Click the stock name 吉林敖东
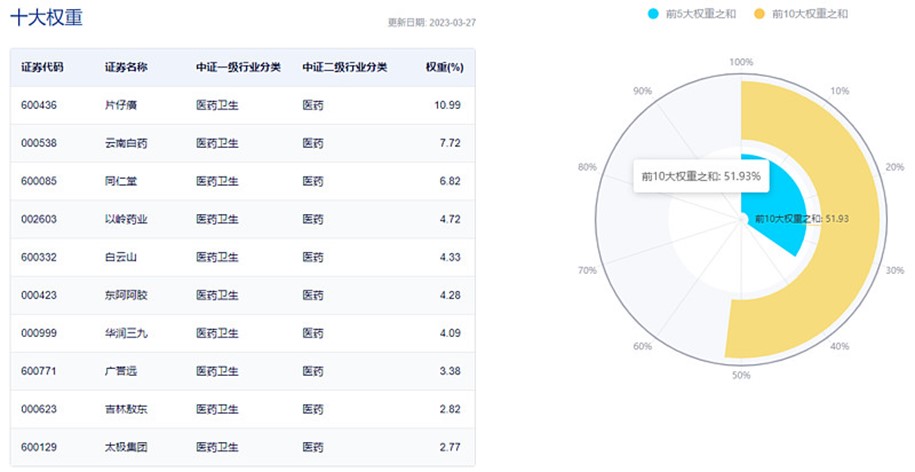Viewport: 915px width, 472px height. [x=126, y=409]
